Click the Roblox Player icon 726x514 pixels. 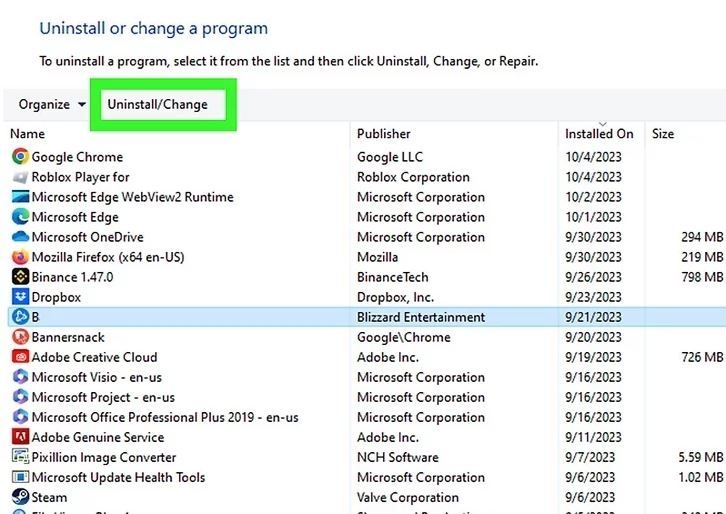20,177
